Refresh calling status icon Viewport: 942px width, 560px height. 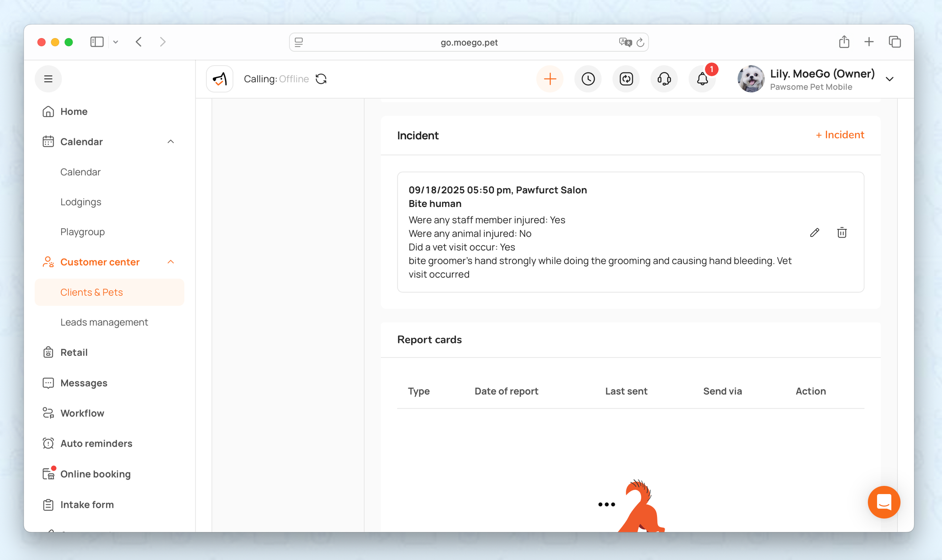(321, 79)
